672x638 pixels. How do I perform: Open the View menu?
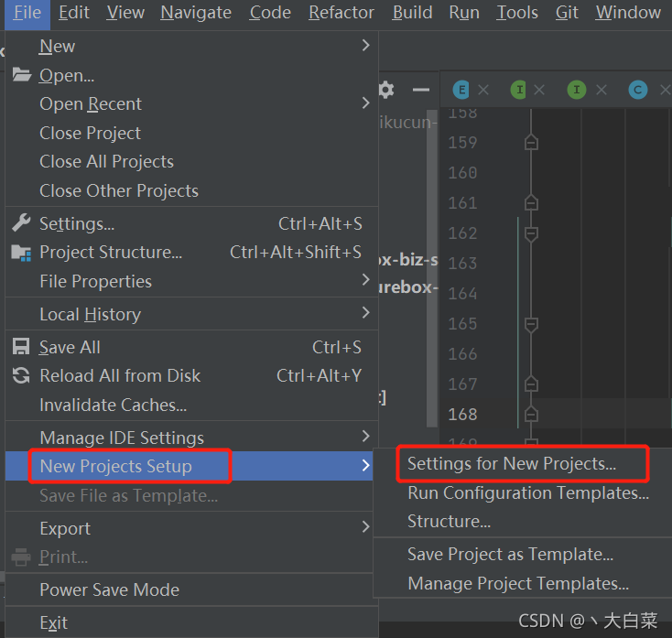[x=125, y=13]
